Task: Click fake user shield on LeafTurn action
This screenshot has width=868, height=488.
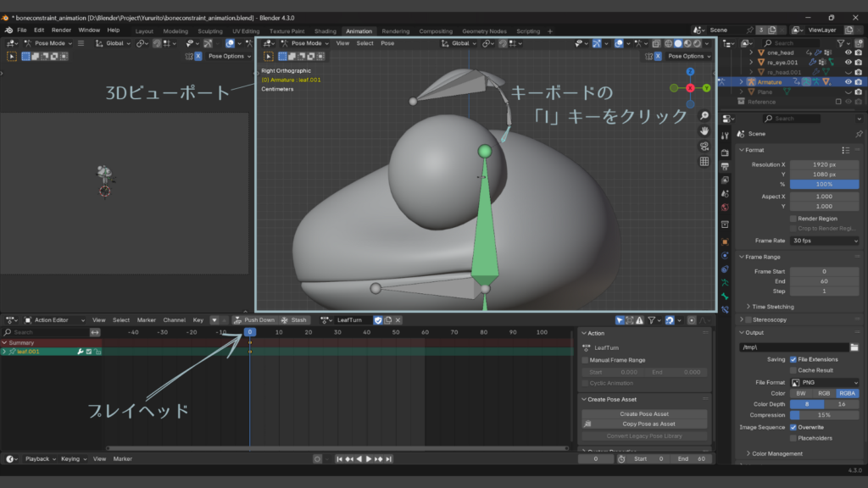Action: (x=378, y=319)
